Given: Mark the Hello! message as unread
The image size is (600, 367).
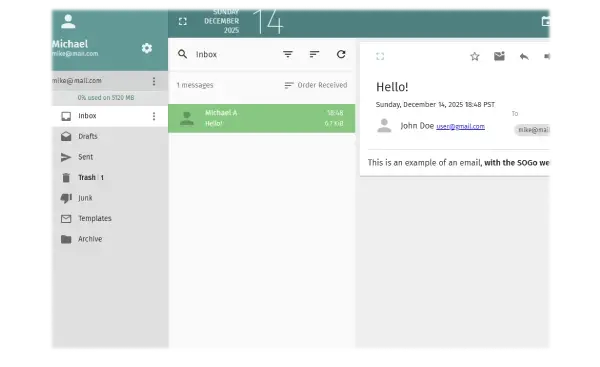Looking at the screenshot, I should coord(499,56).
